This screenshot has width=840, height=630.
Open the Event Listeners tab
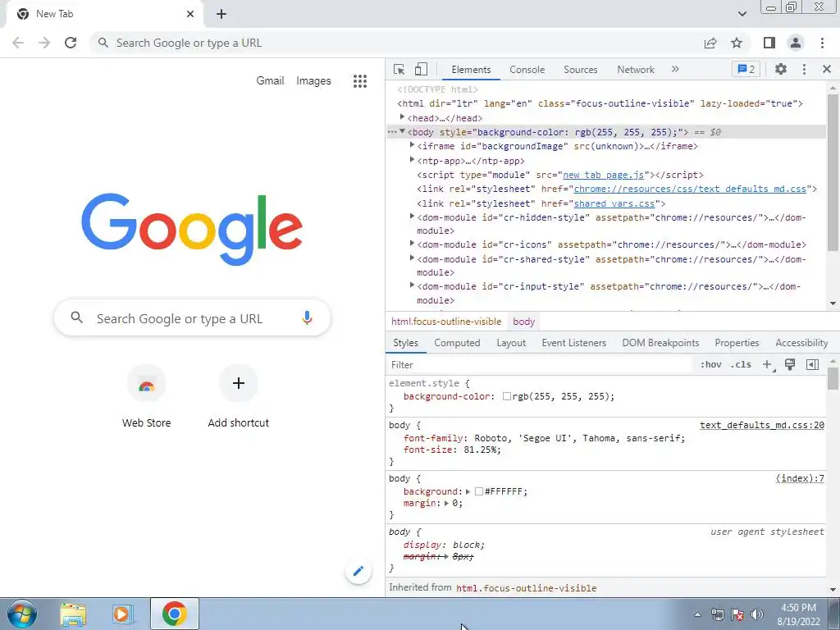(x=573, y=343)
